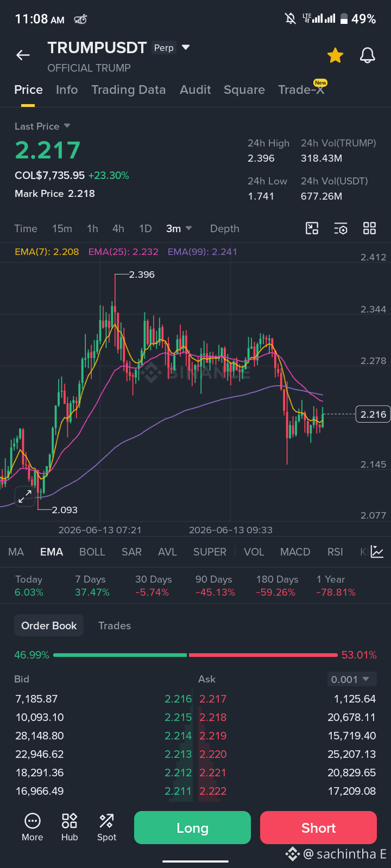Select the Order Book tab
This screenshot has height=868, width=391.
click(x=49, y=626)
